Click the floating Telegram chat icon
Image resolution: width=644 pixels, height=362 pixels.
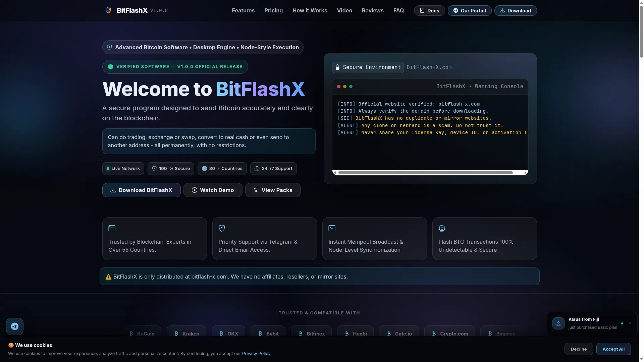click(x=15, y=326)
